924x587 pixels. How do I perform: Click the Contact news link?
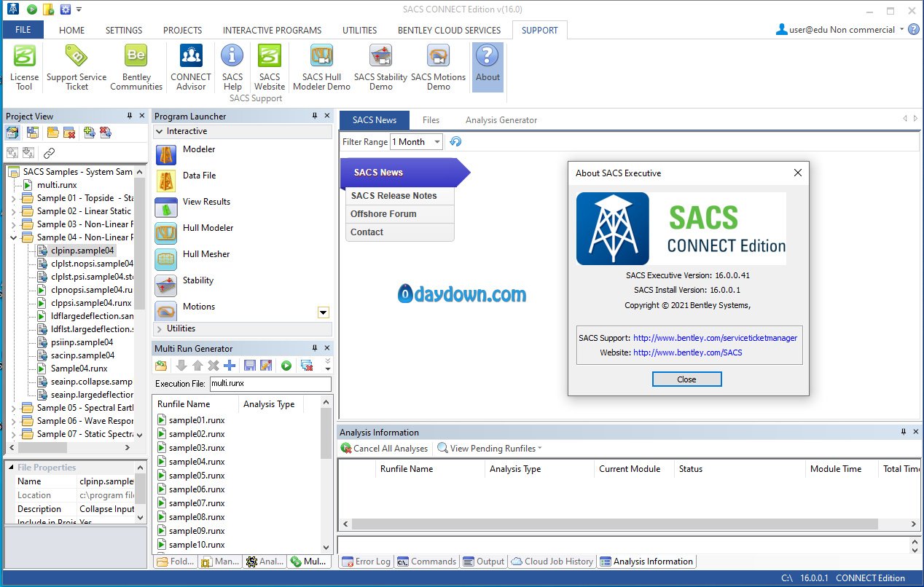367,232
